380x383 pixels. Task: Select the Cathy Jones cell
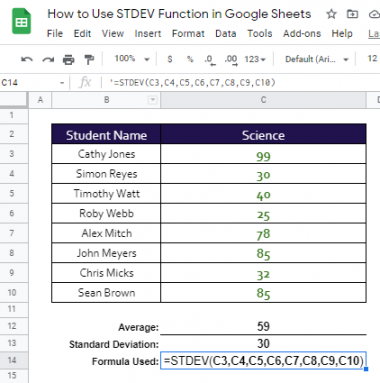pos(106,154)
